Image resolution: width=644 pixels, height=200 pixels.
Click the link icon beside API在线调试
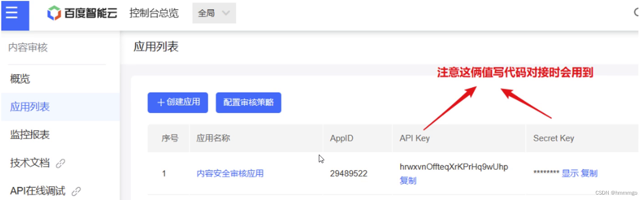click(x=76, y=191)
